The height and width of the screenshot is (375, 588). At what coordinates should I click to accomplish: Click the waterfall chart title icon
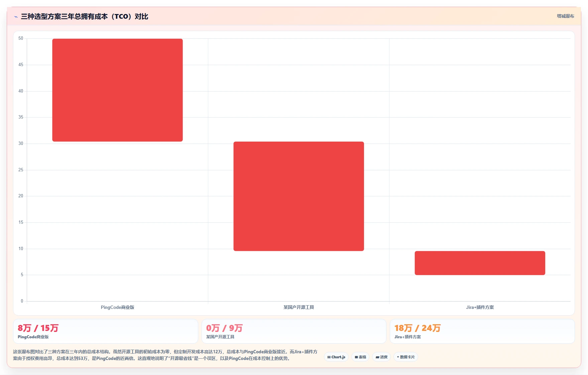coord(16,17)
